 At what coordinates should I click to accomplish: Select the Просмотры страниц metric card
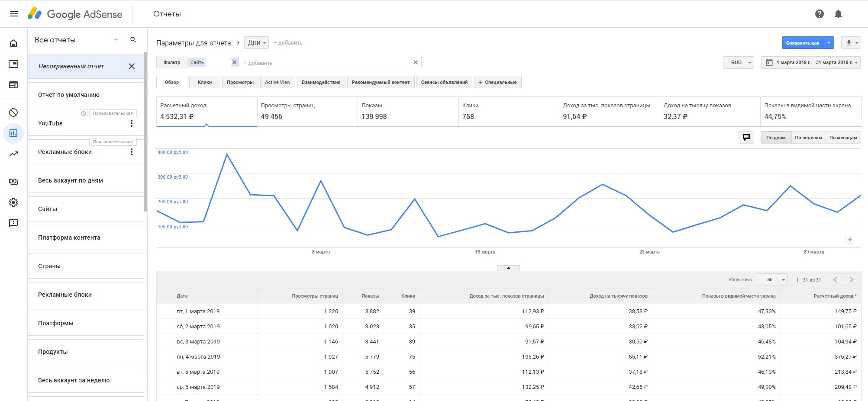tap(307, 112)
